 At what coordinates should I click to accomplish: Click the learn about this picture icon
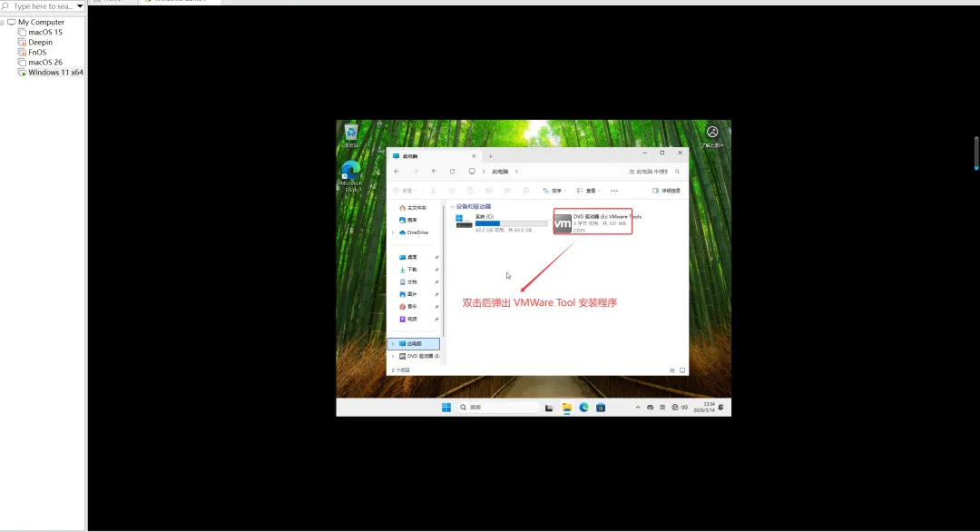[x=712, y=132]
